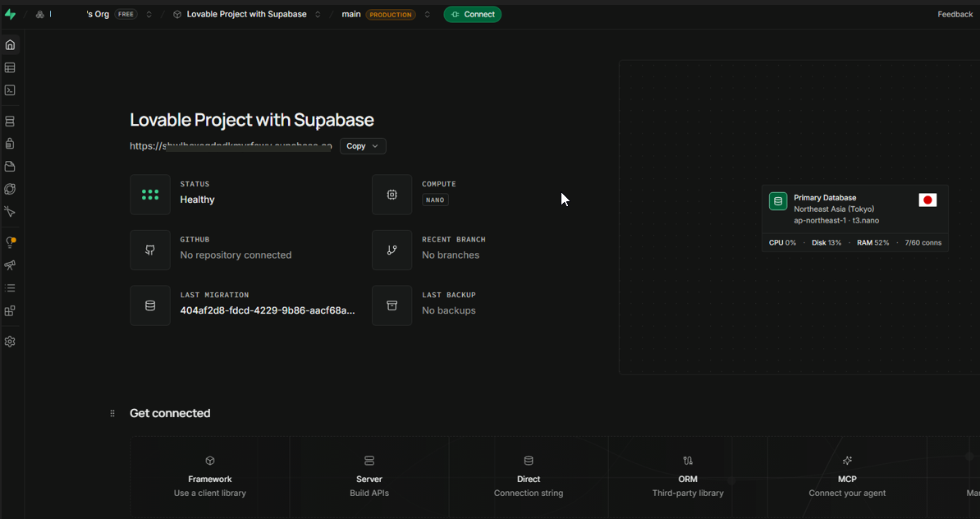Image resolution: width=980 pixels, height=519 pixels.
Task: Click the NANO compute badge
Action: click(435, 200)
